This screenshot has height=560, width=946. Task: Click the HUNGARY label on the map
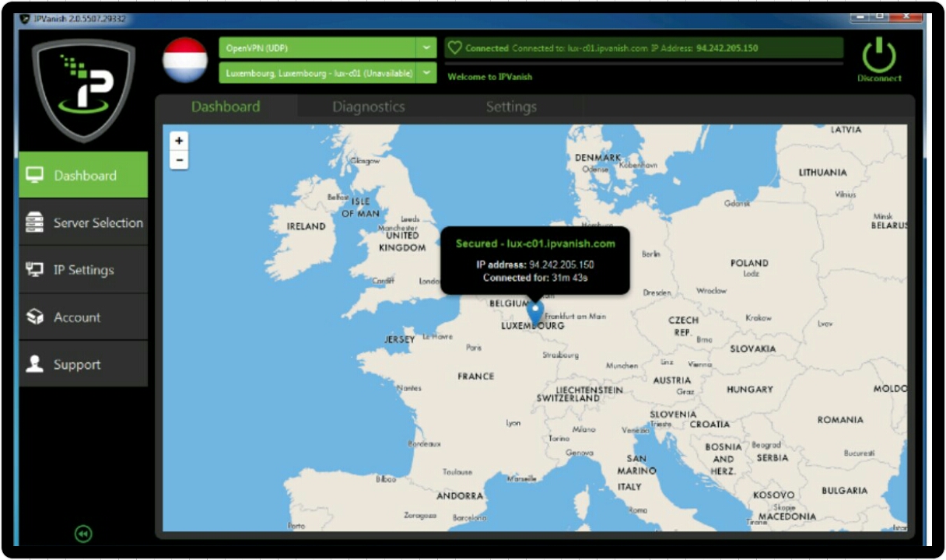(x=750, y=389)
